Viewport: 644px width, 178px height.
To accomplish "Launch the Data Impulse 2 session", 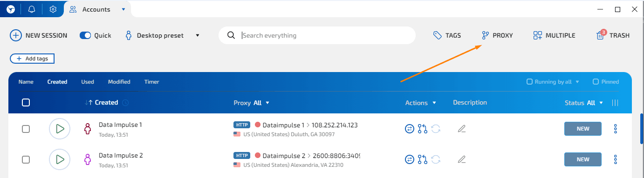I will click(x=60, y=159).
